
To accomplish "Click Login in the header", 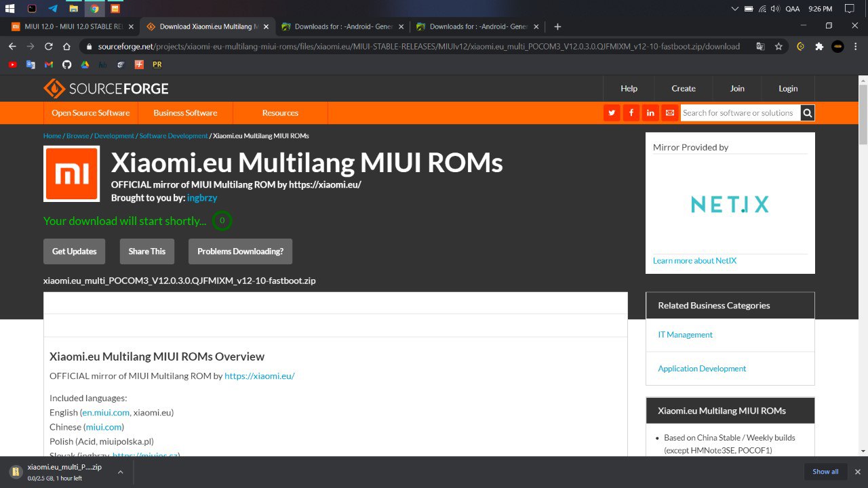I will tap(788, 89).
